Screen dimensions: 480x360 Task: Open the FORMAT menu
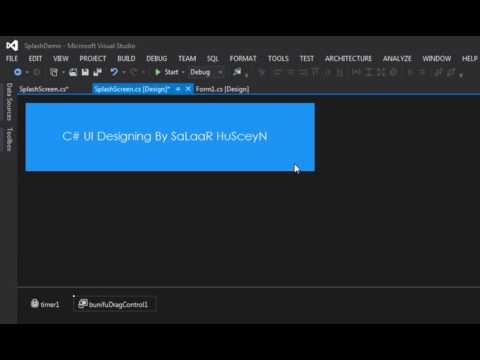tap(243, 59)
